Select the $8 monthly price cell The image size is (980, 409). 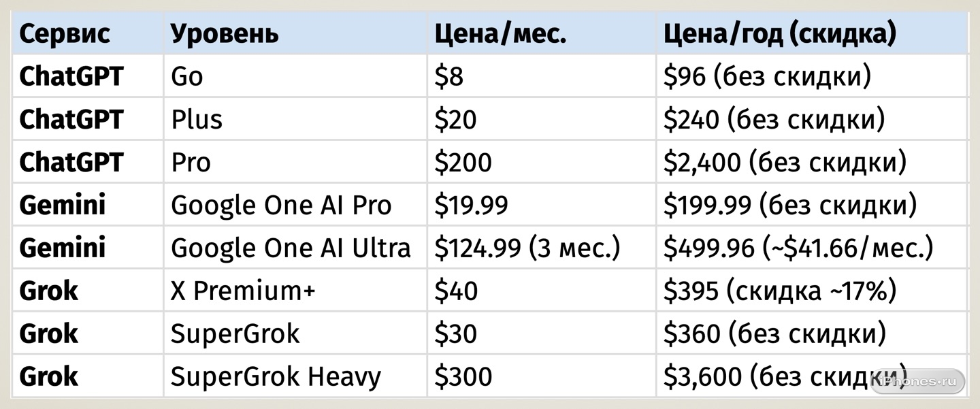point(449,76)
